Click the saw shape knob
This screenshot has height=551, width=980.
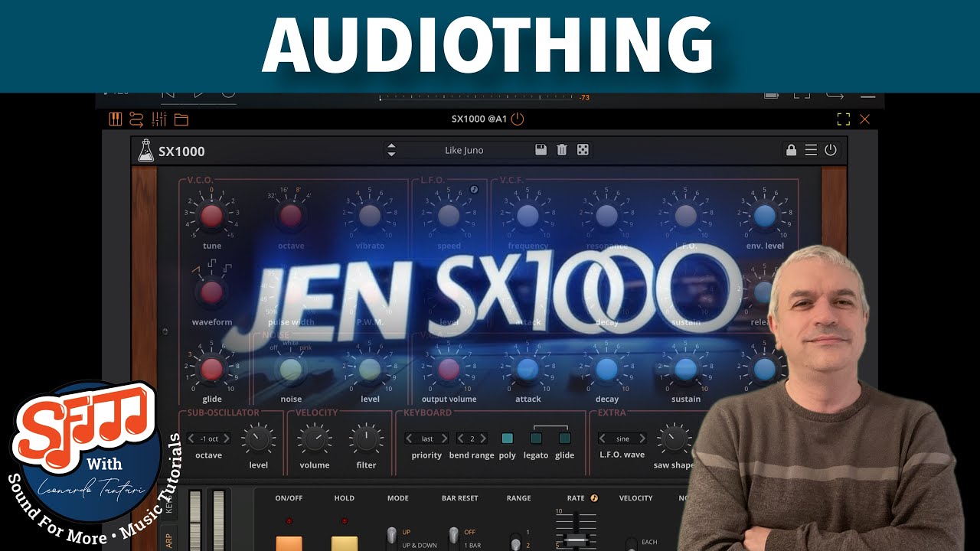(673, 439)
